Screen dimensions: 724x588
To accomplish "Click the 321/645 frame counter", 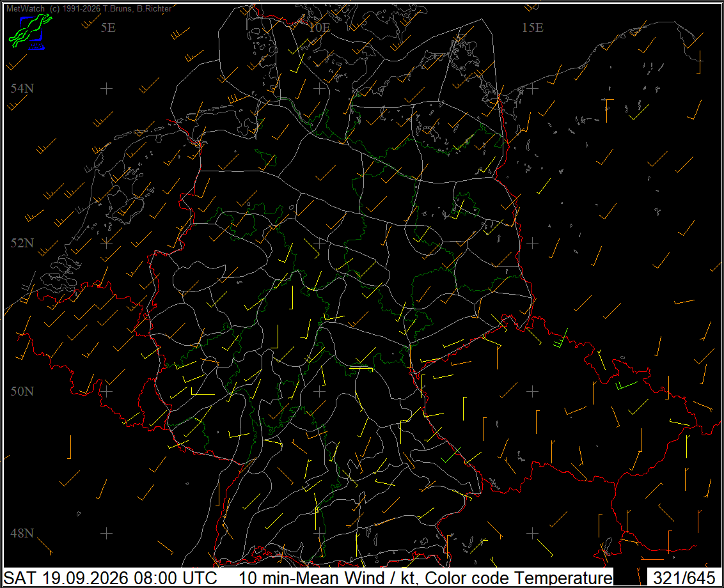I will (x=684, y=578).
